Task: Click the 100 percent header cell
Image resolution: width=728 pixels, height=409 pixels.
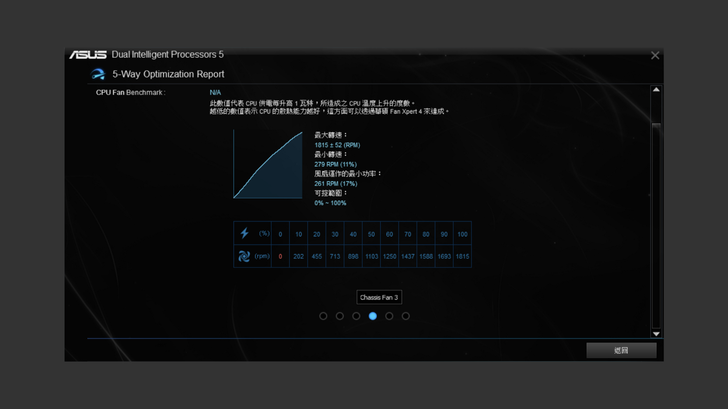Action: pos(462,234)
